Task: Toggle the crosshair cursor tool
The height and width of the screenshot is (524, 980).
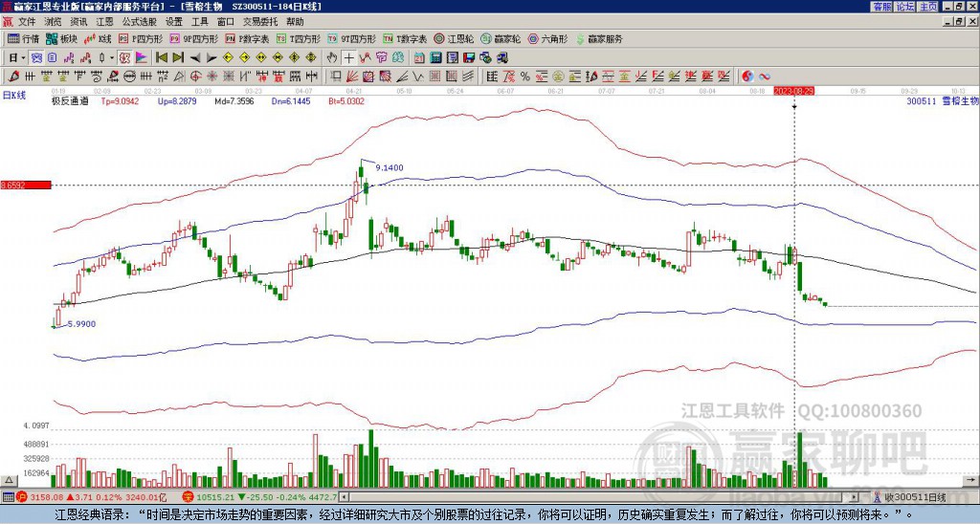Action: [348, 58]
